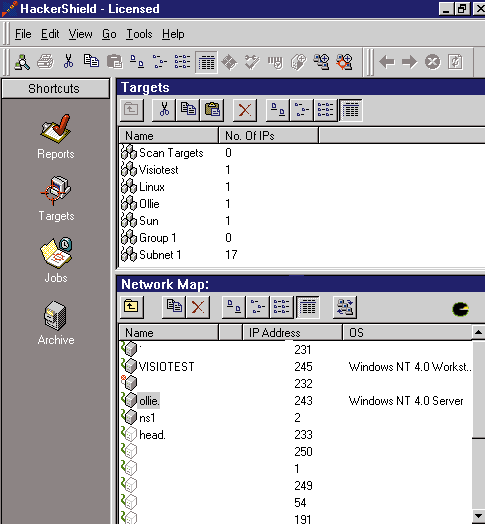The height and width of the screenshot is (524, 485).
Task: Open the Archive shortcut icon
Action: pos(55,315)
